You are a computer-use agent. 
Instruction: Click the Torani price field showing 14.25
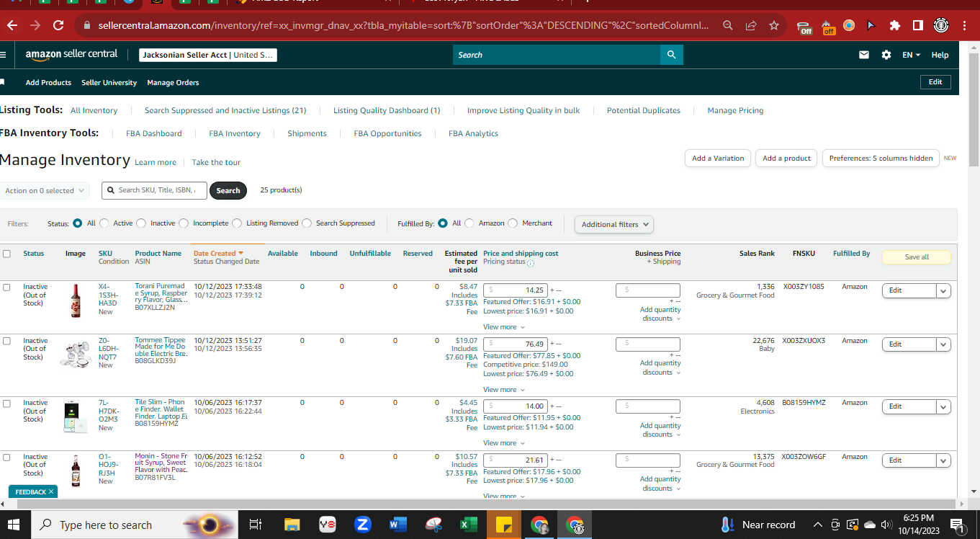pos(516,290)
